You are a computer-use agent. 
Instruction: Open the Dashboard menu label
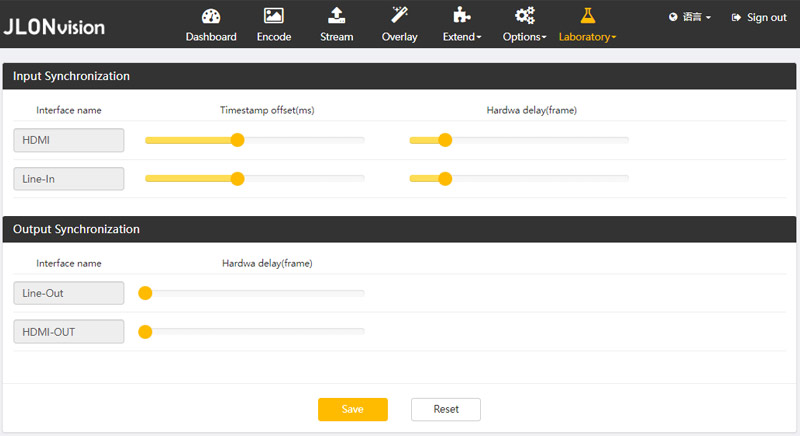[x=211, y=37]
